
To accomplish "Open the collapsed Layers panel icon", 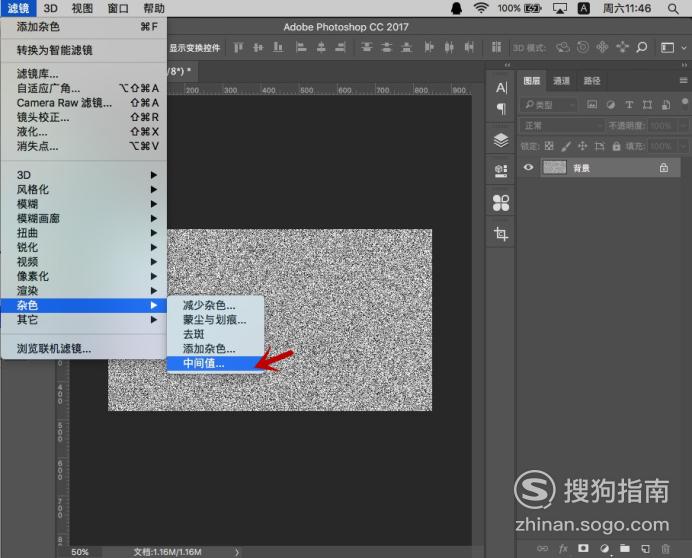I will 501,140.
